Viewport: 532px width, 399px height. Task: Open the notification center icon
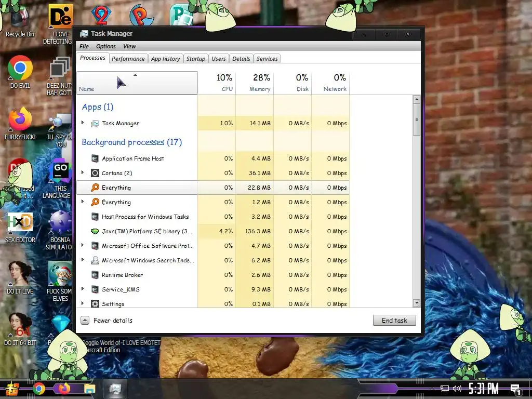(x=515, y=390)
